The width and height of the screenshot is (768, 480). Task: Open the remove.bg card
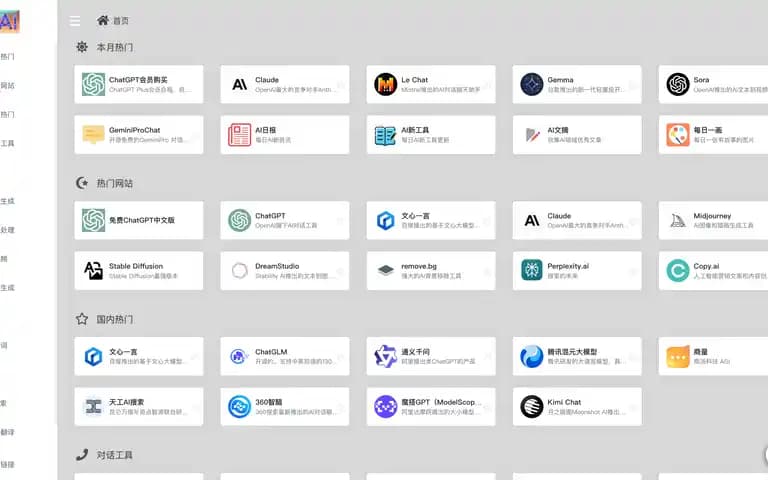click(x=431, y=271)
